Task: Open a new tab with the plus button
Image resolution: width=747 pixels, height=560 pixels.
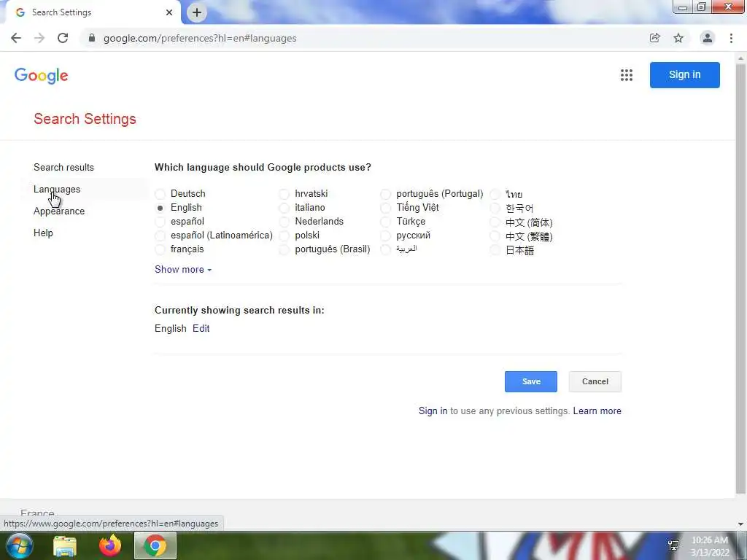Action: point(197,12)
